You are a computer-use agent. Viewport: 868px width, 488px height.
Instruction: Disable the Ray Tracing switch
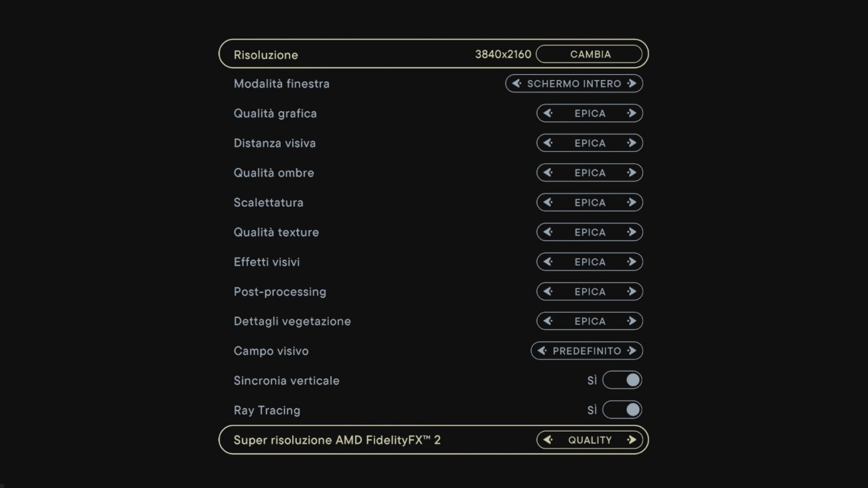pyautogui.click(x=622, y=410)
